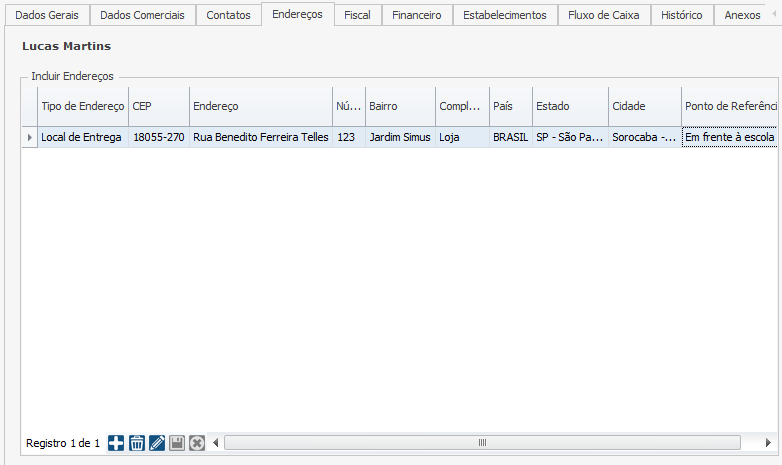782x465 pixels.
Task: Open the Dados Comerciais tab
Action: tap(142, 15)
